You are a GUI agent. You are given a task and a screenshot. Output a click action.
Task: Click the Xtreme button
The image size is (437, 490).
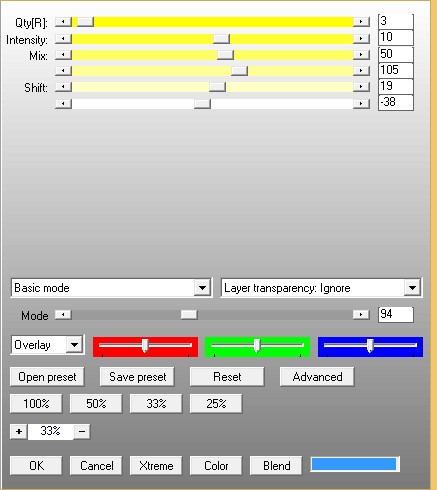156,466
